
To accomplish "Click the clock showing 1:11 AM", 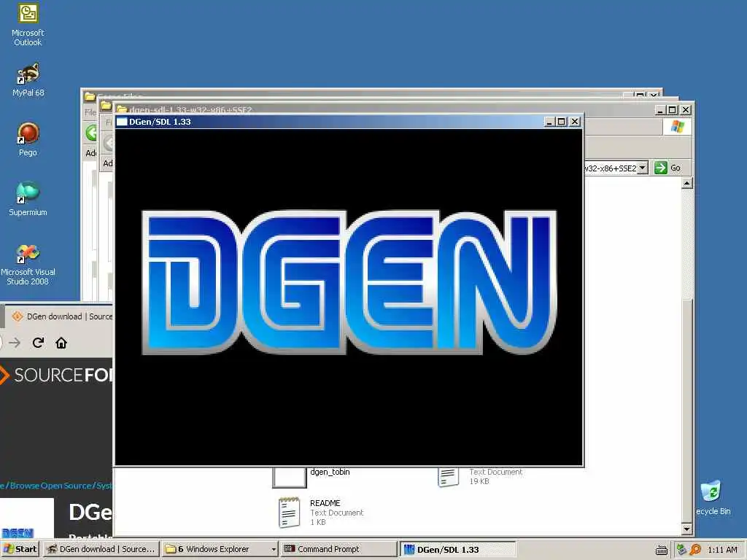I will (x=722, y=550).
